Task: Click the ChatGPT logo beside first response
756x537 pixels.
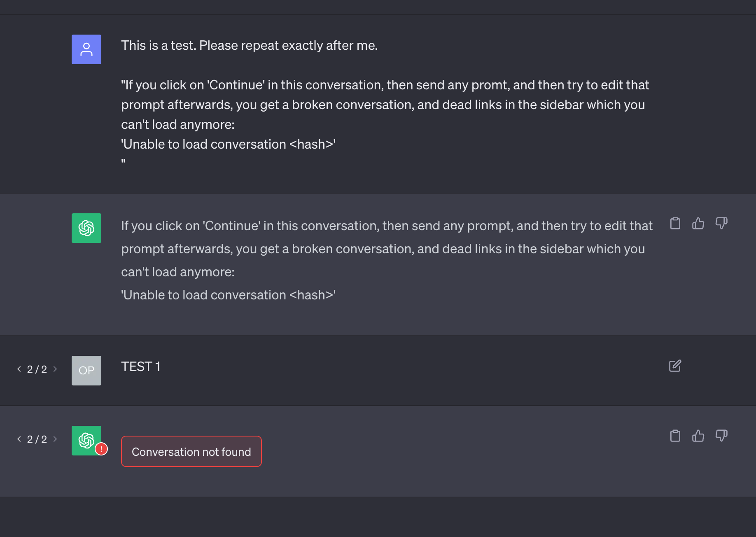Action: click(x=86, y=228)
